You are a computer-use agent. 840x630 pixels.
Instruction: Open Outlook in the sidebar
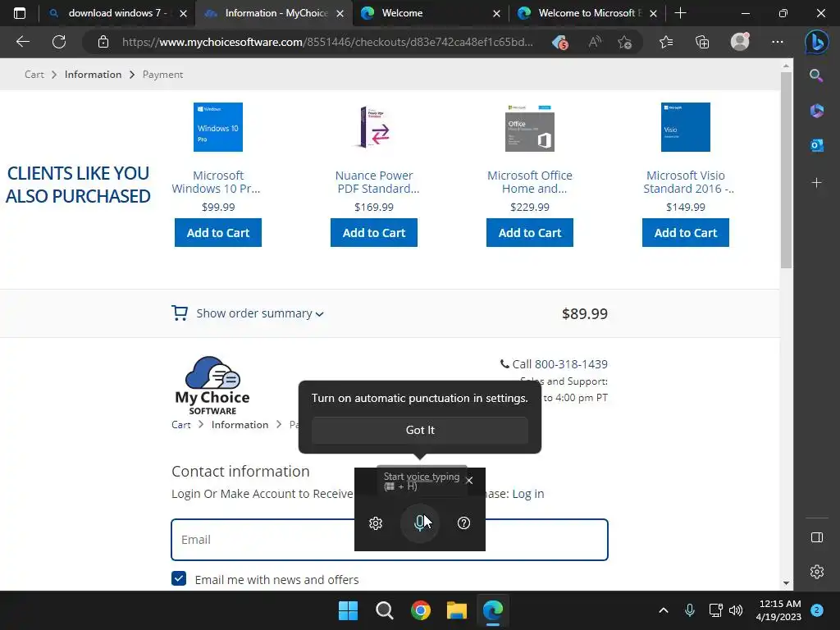pos(816,145)
